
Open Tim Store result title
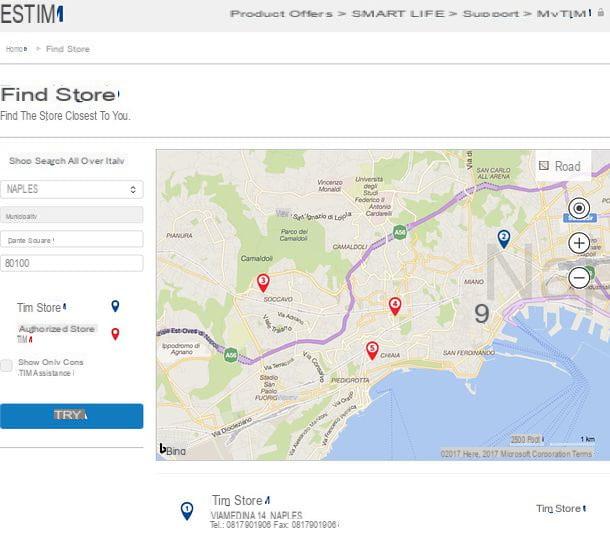pos(241,500)
